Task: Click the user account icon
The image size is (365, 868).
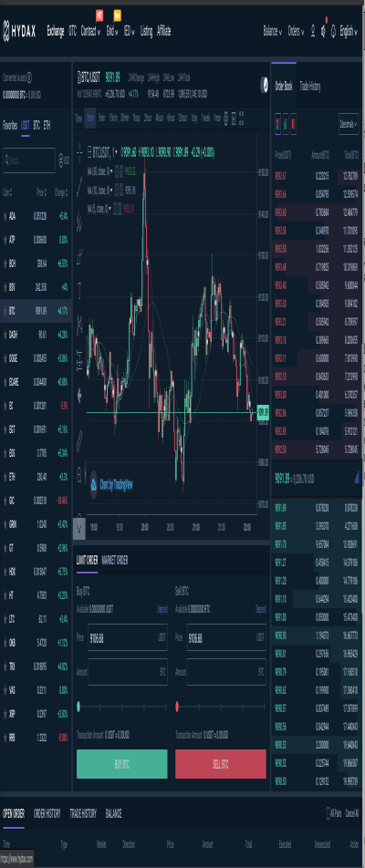Action: (x=313, y=30)
